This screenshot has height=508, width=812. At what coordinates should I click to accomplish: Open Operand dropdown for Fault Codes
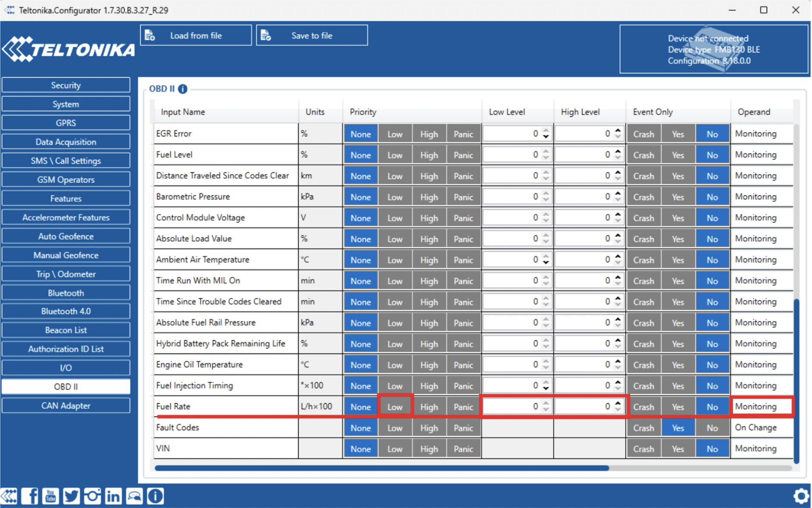762,427
